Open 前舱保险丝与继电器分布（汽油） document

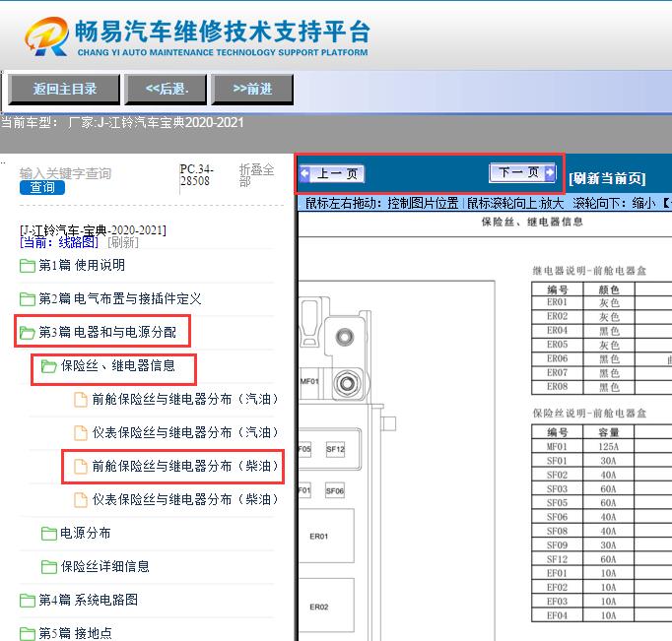[185, 399]
